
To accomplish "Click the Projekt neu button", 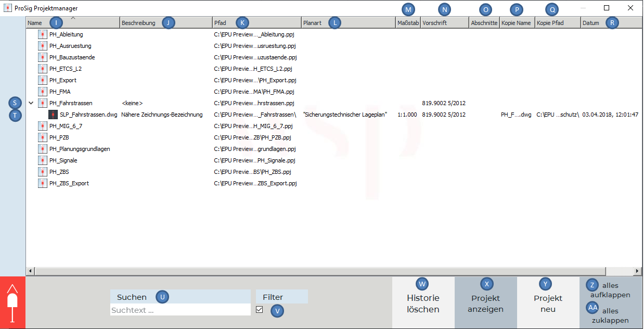I will (x=548, y=302).
